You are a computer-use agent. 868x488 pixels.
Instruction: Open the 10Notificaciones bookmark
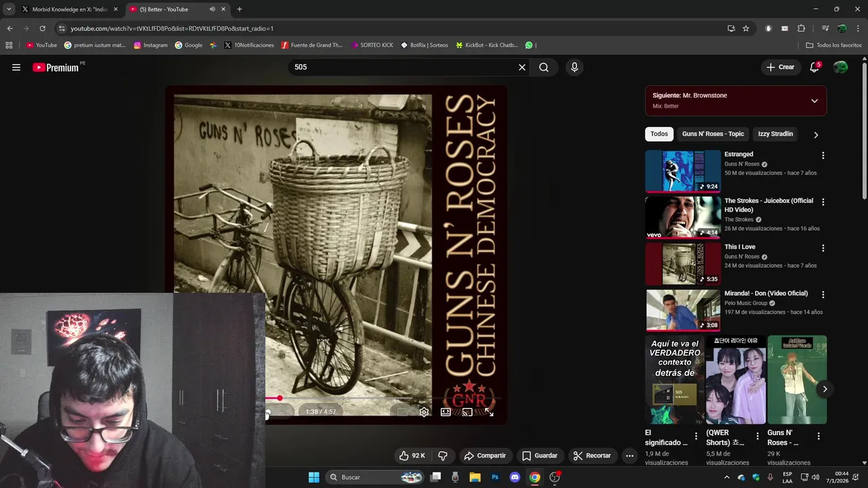tap(249, 45)
